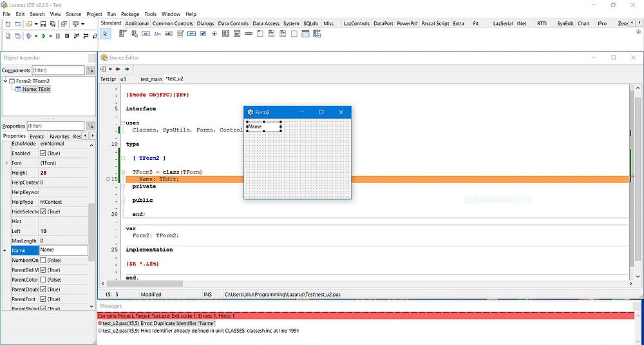
Task: Choose the TRadioButton component icon
Action: [x=214, y=34]
